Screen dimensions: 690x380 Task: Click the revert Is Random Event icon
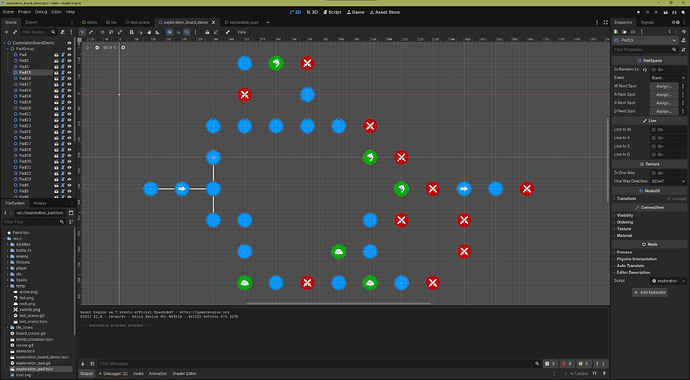(x=645, y=69)
